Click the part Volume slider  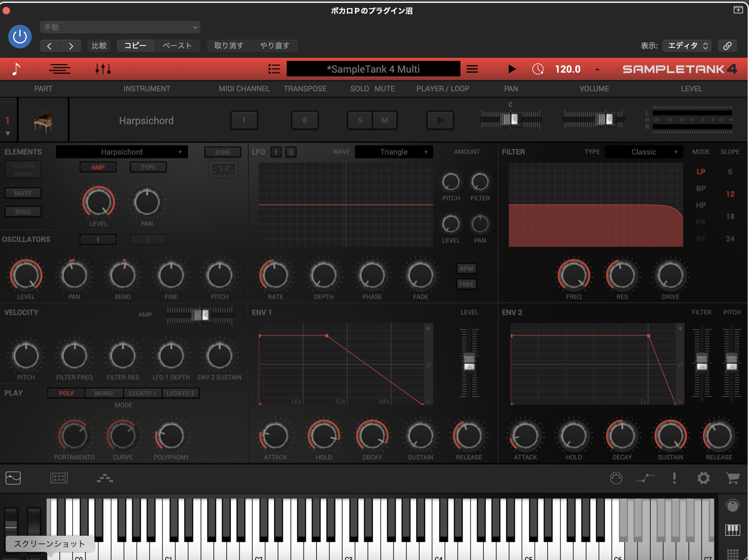(x=594, y=119)
